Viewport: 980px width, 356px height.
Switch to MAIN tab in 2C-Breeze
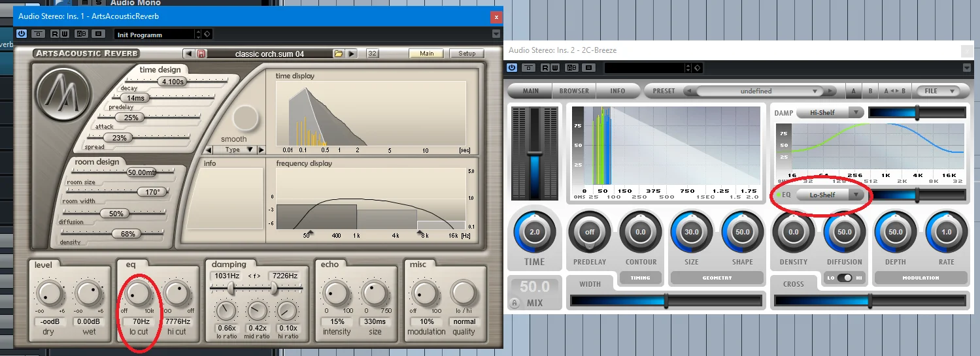531,91
